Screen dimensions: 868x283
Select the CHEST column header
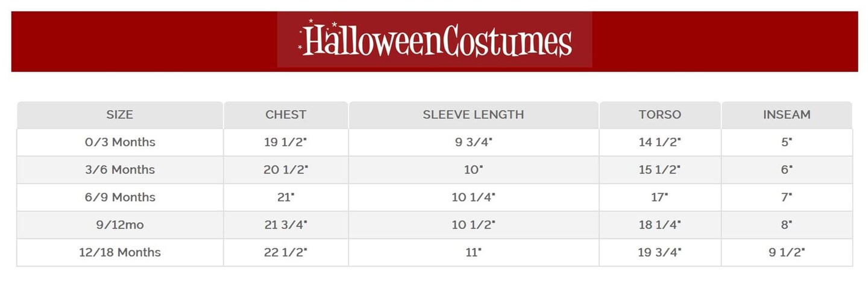[286, 114]
